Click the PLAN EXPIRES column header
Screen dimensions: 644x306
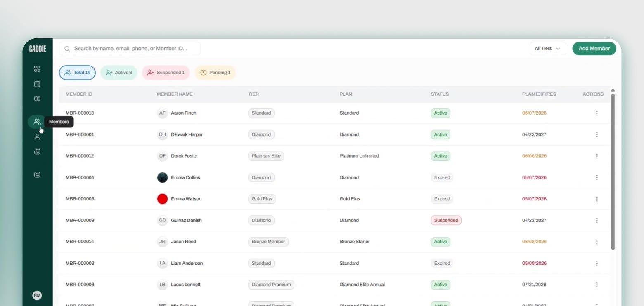pos(539,94)
